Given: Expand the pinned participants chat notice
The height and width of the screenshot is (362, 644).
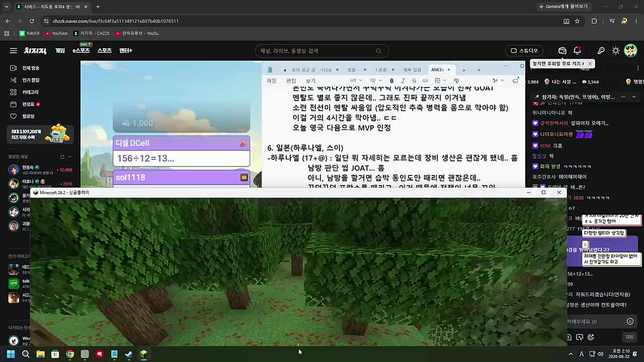Looking at the screenshot, I should (634, 97).
